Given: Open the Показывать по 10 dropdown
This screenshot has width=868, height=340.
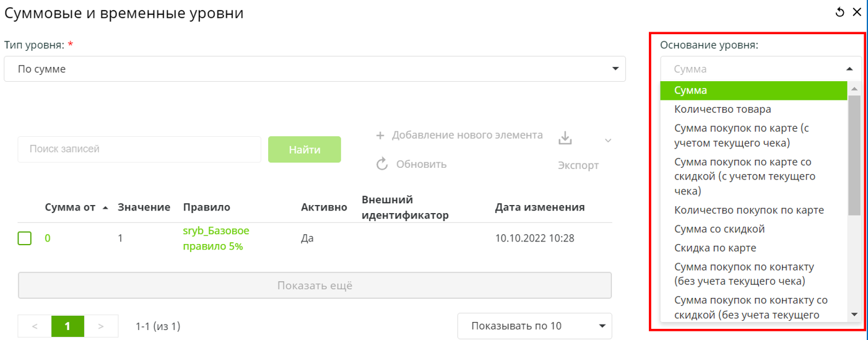Looking at the screenshot, I should [x=534, y=326].
